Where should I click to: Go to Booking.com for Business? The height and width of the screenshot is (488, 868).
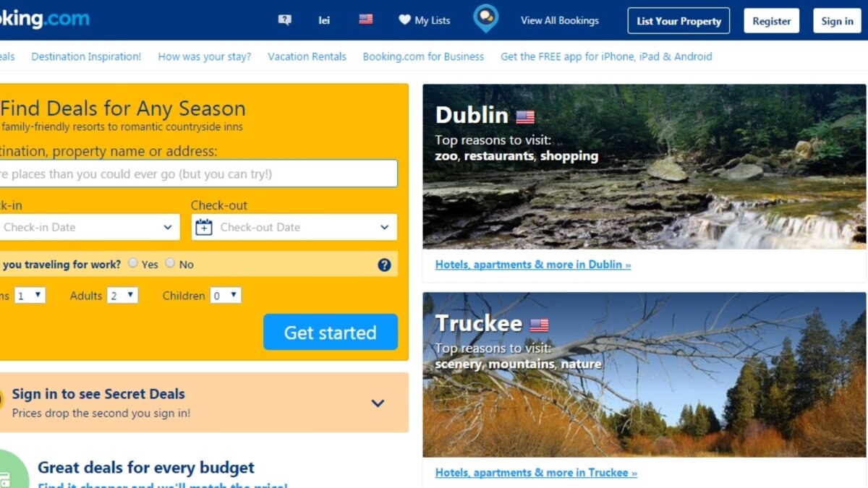[x=423, y=56]
